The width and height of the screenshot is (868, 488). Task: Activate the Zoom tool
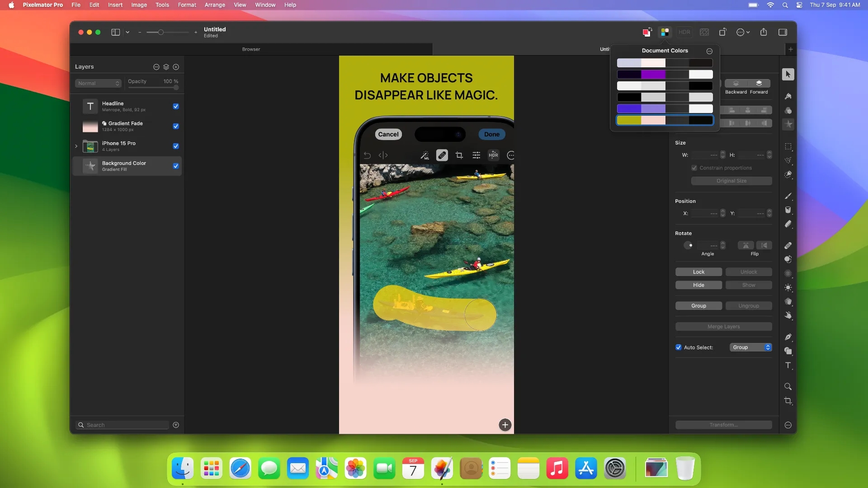tap(788, 387)
